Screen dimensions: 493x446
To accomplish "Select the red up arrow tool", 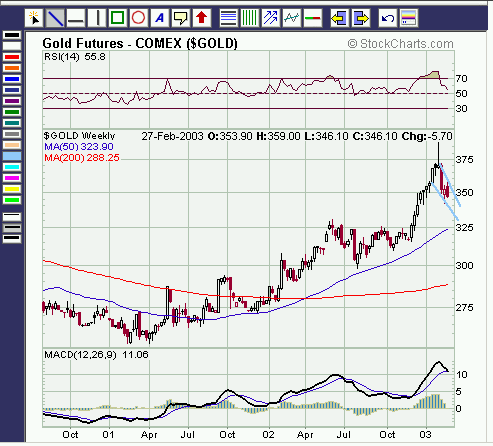I will pos(201,18).
